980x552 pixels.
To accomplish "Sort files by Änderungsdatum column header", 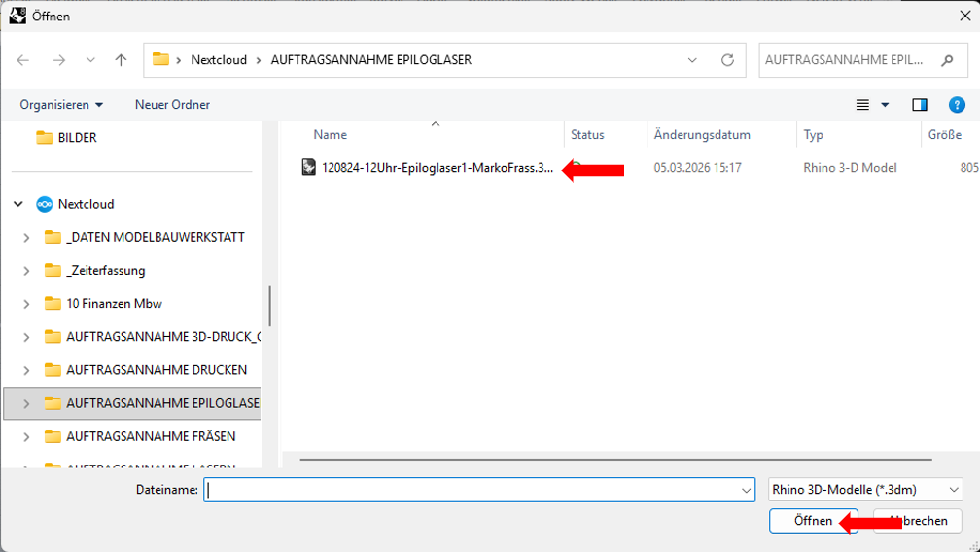I will point(702,135).
